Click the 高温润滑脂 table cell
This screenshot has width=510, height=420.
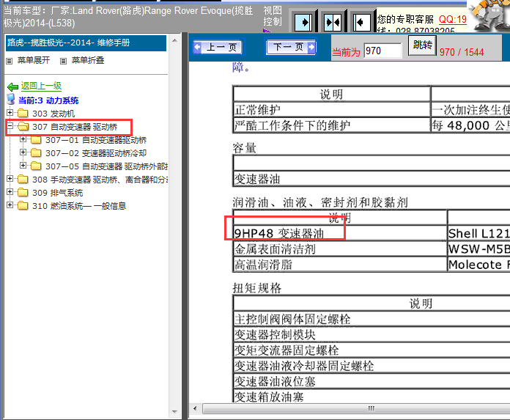[340, 265]
